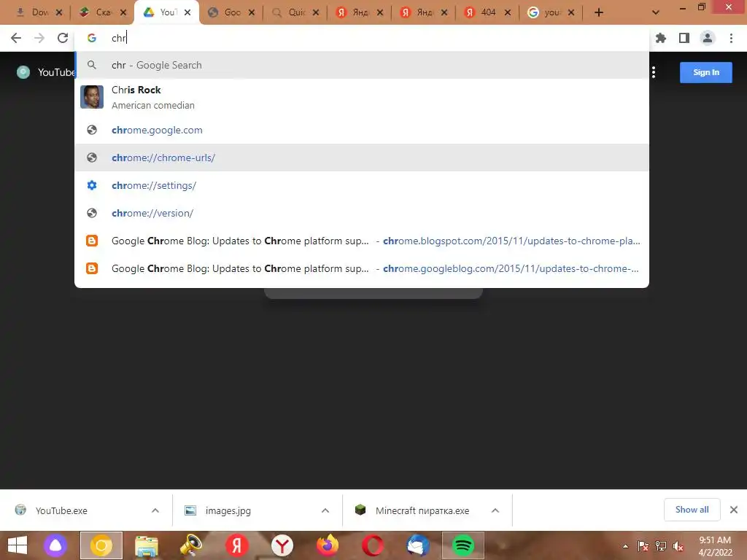
Task: Open the Chrome profile avatar
Action: point(708,38)
